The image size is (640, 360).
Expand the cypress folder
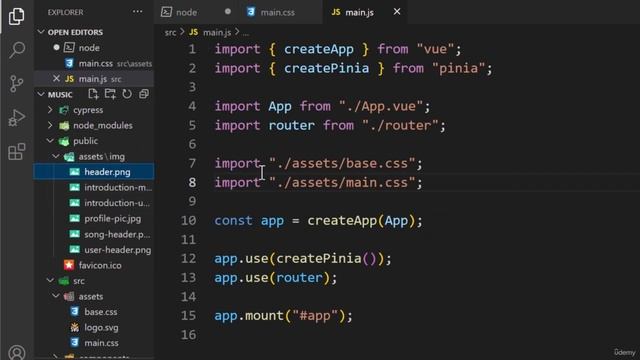tap(50, 110)
